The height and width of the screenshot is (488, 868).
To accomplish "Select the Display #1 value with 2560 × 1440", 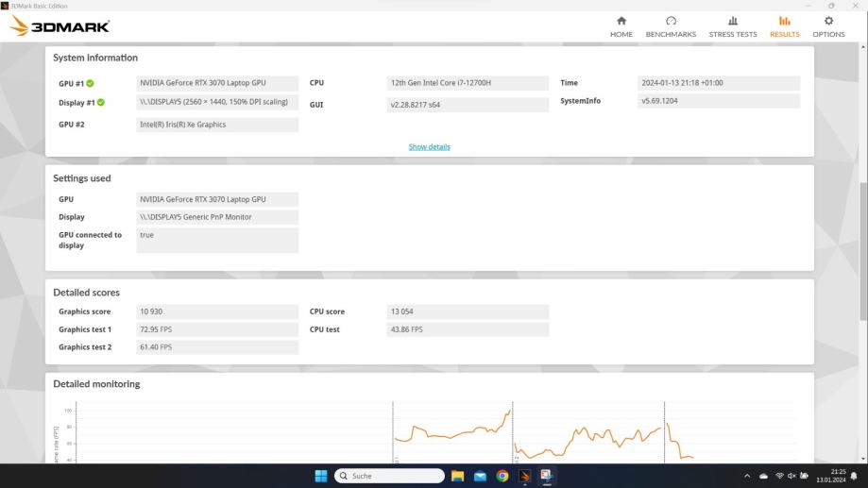I will pyautogui.click(x=217, y=102).
